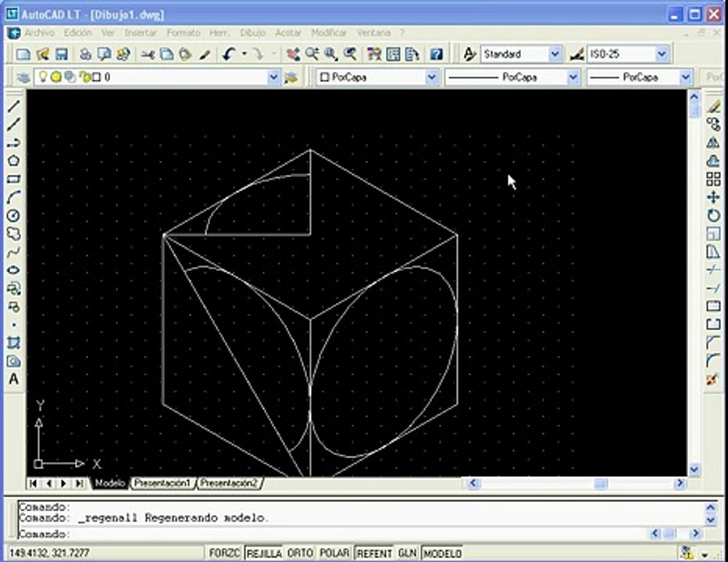Click the coordinates display 149.4132, 321.7277
728x562 pixels.
(x=49, y=553)
